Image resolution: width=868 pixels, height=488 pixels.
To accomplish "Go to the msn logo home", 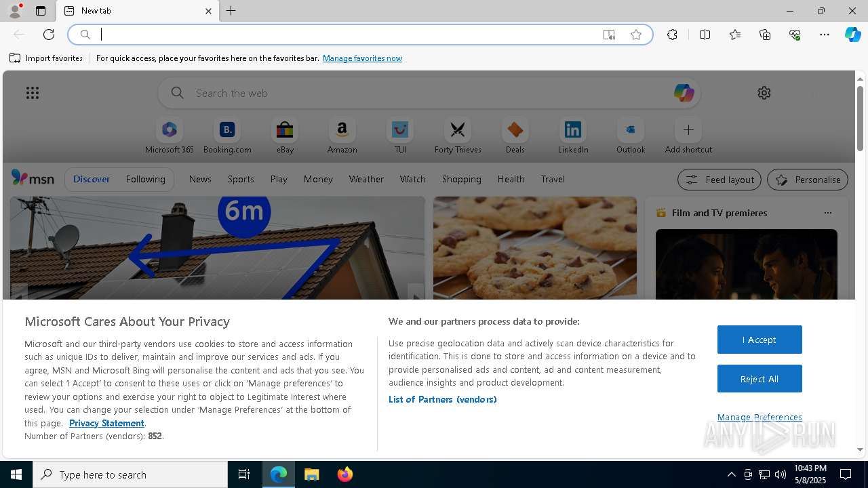I will click(33, 178).
